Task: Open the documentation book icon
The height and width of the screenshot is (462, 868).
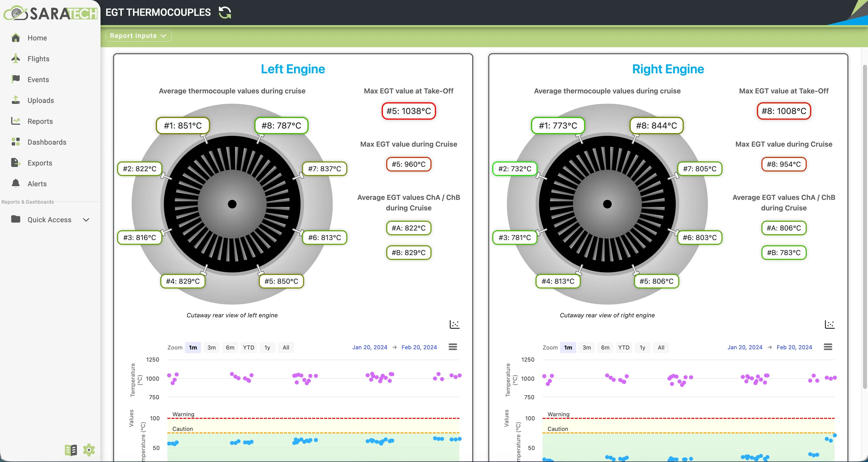Action: (x=71, y=450)
